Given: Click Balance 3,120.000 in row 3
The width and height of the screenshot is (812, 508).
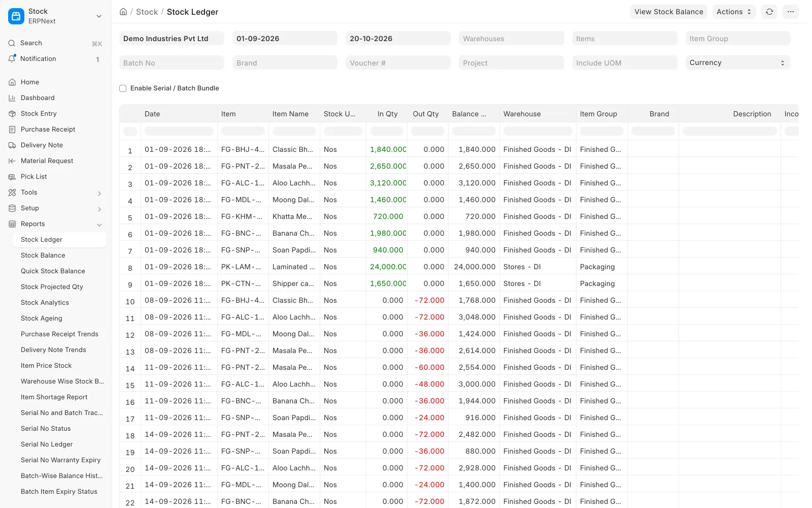Looking at the screenshot, I should pyautogui.click(x=477, y=183).
